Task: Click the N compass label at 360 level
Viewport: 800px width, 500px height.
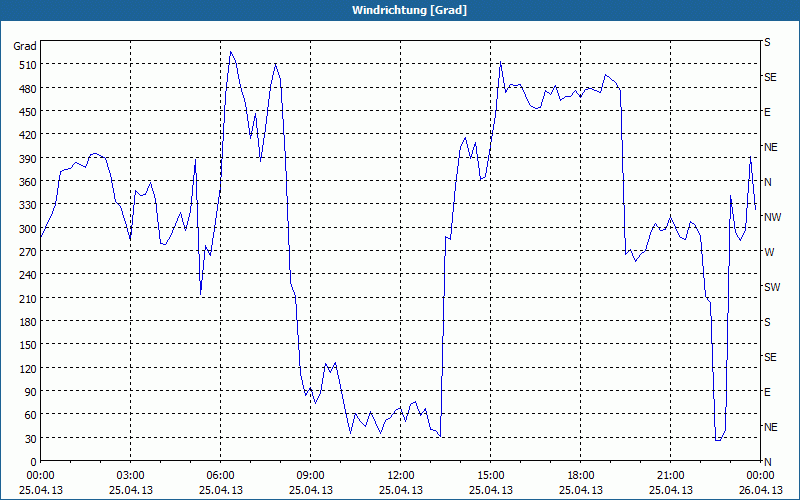Action: 768,182
